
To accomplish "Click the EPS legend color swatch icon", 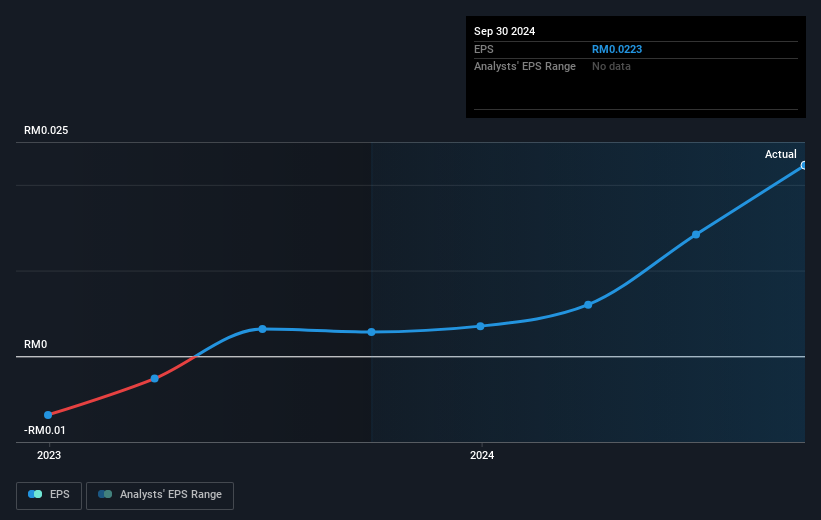I will click(35, 494).
